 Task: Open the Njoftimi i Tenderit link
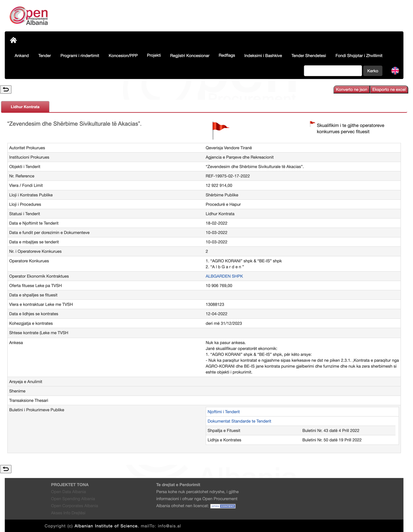(x=223, y=412)
